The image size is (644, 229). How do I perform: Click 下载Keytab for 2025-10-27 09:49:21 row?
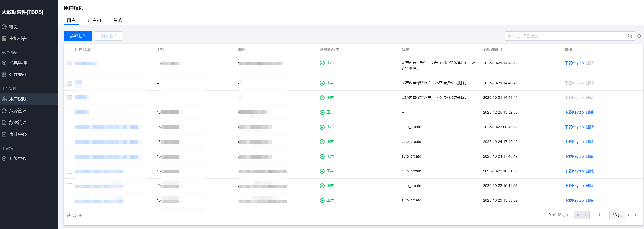[574, 127]
